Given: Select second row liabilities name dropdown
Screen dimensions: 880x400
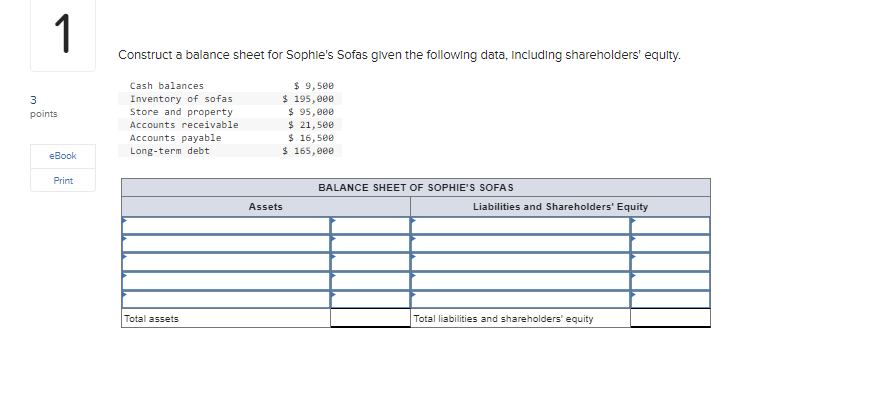Looking at the screenshot, I should [x=520, y=244].
